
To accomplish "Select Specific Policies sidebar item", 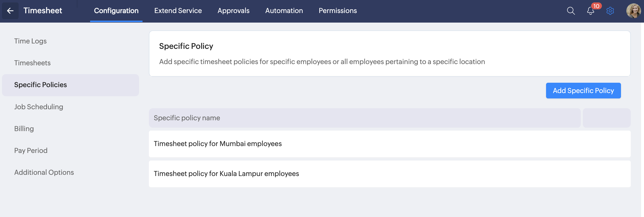I will [40, 85].
